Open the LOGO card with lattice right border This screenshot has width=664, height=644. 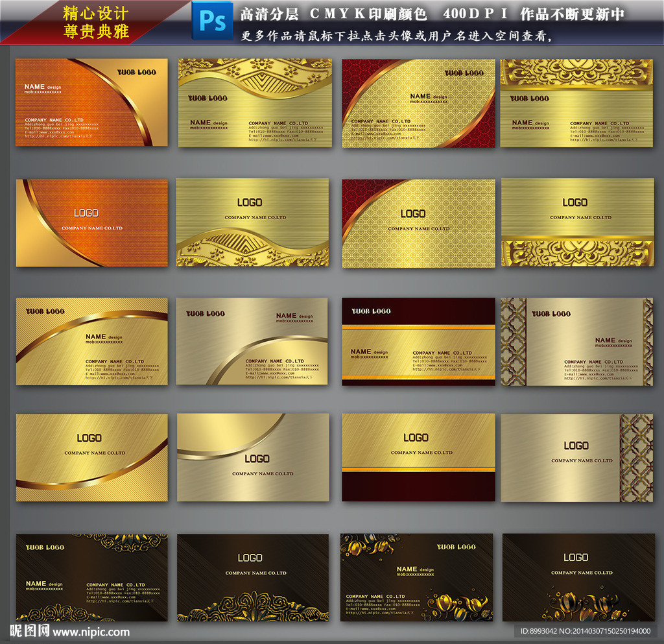(576, 457)
